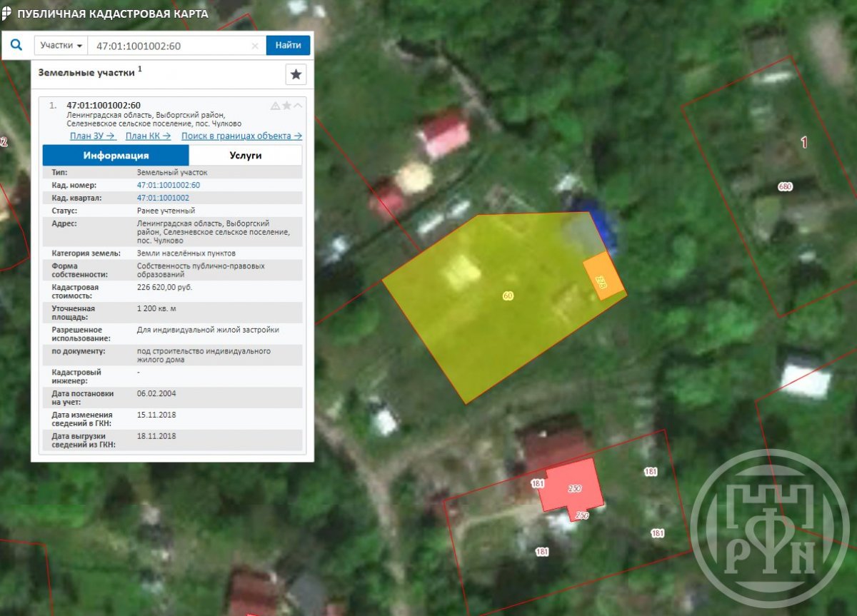The height and width of the screenshot is (616, 857).
Task: Click the warning triangle icon on result
Action: 275,106
